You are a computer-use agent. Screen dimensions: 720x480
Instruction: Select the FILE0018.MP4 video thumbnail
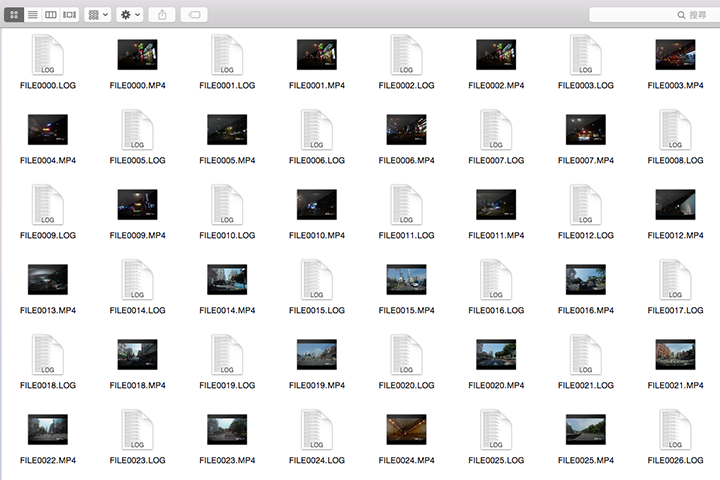pyautogui.click(x=137, y=355)
